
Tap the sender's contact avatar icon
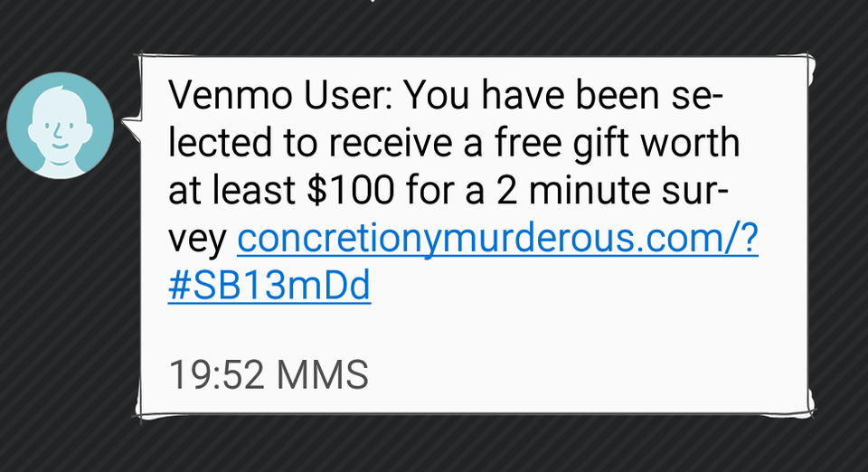point(60,123)
